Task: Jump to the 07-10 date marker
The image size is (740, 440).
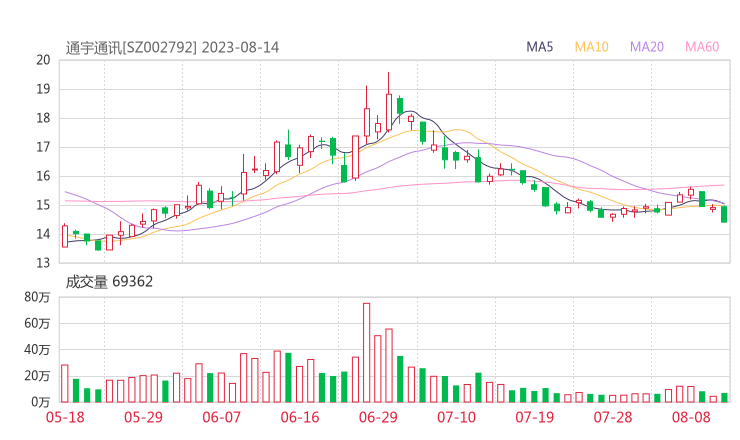Action: (455, 418)
